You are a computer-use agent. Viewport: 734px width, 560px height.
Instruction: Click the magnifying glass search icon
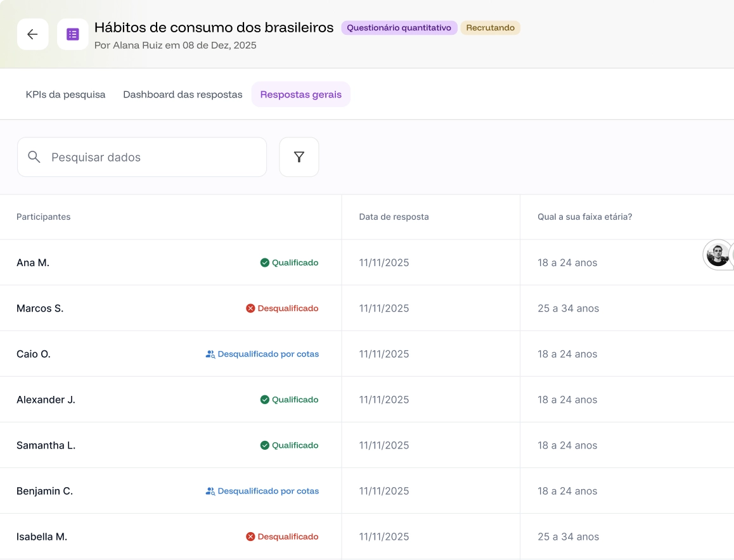(x=34, y=157)
